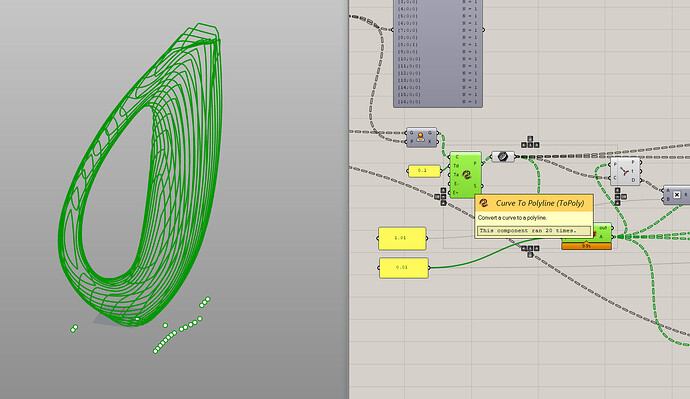Select the small grey disc-icon component
Screen dimensions: 690x399
pyautogui.click(x=503, y=156)
